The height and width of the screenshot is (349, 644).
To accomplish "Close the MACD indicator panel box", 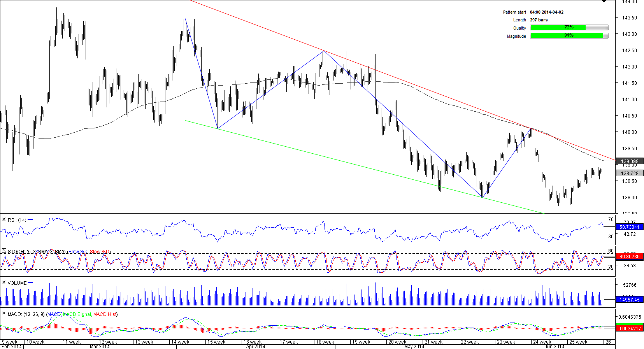I will (4, 313).
